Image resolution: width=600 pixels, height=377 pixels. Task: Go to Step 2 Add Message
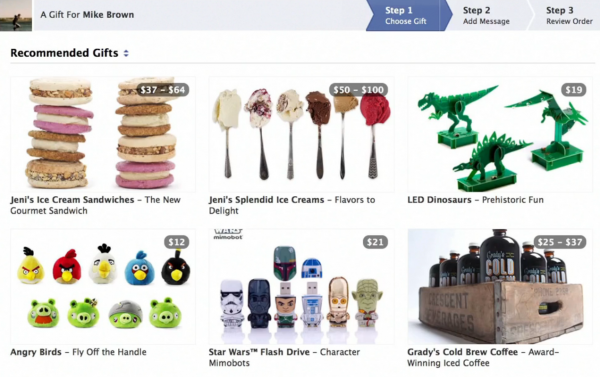486,15
